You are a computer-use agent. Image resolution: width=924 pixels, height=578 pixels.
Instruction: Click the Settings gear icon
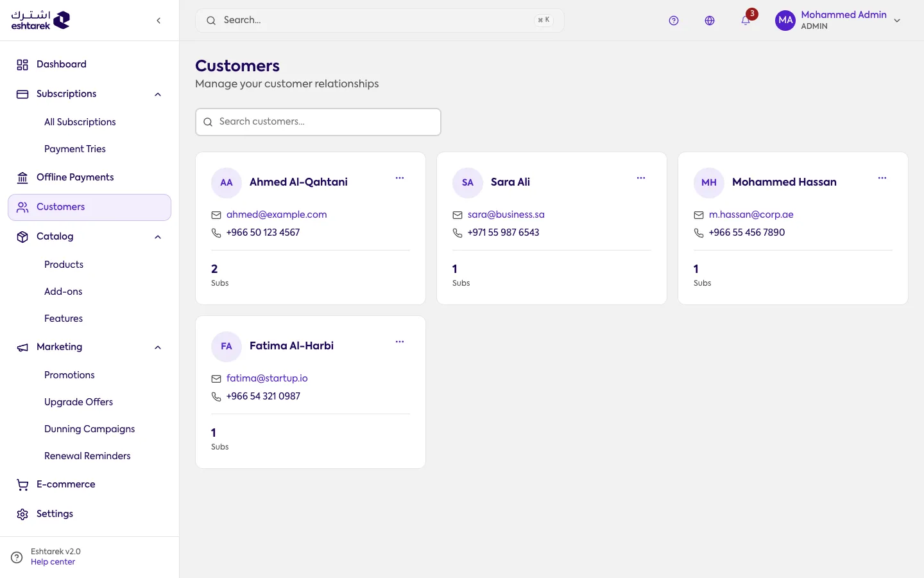[x=22, y=514]
